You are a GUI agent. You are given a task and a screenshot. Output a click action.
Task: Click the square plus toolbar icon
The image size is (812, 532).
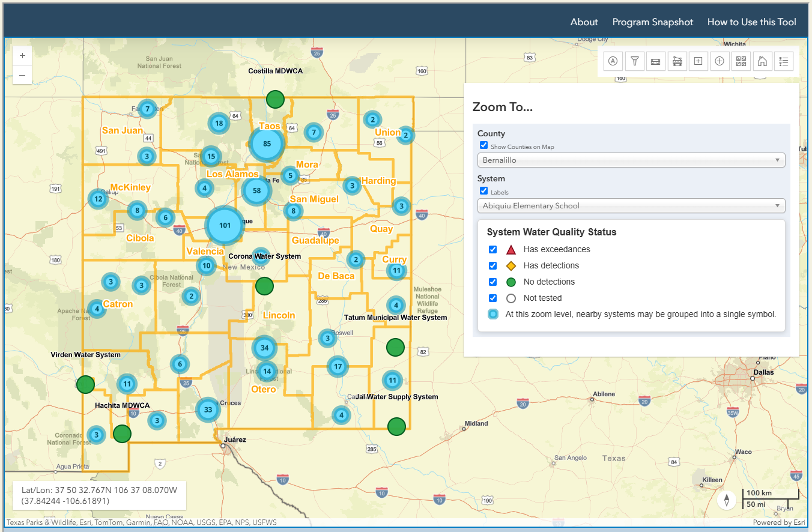tap(698, 61)
